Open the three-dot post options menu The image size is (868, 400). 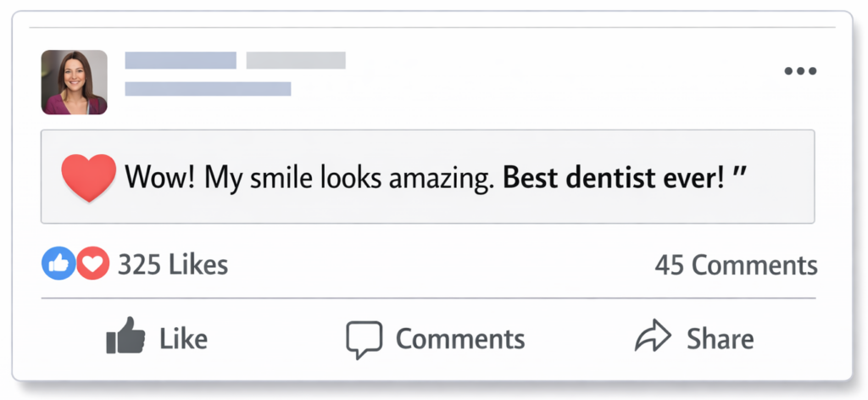[x=799, y=71]
